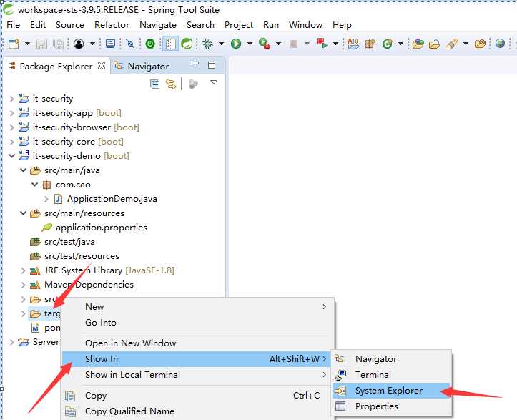Image resolution: width=517 pixels, height=420 pixels.
Task: Minimize the Package Explorer panel
Action: [x=195, y=64]
